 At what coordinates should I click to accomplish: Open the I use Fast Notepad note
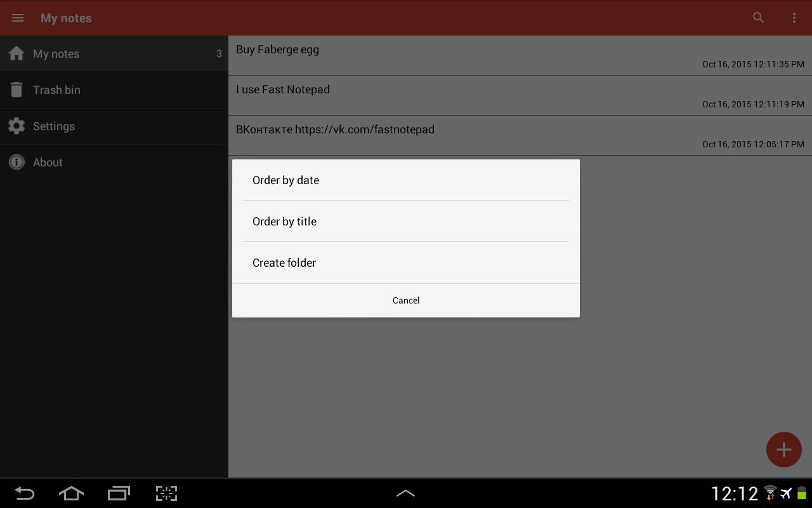[520, 95]
